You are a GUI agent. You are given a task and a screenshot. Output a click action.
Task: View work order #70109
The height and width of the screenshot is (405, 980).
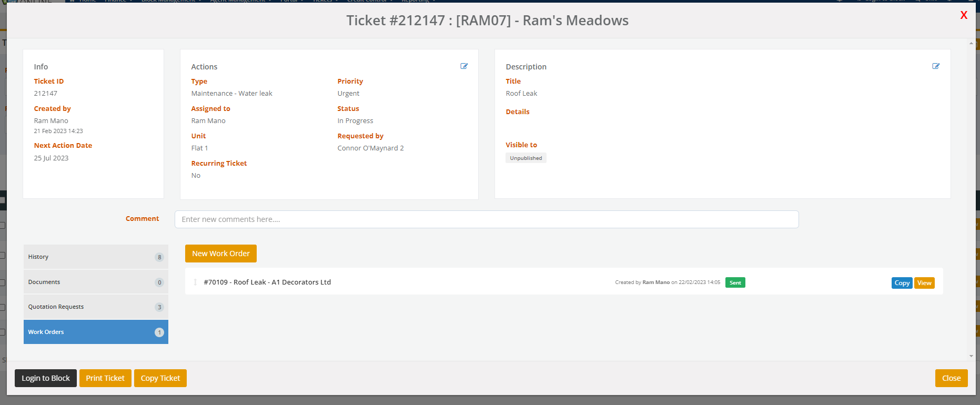(x=924, y=283)
